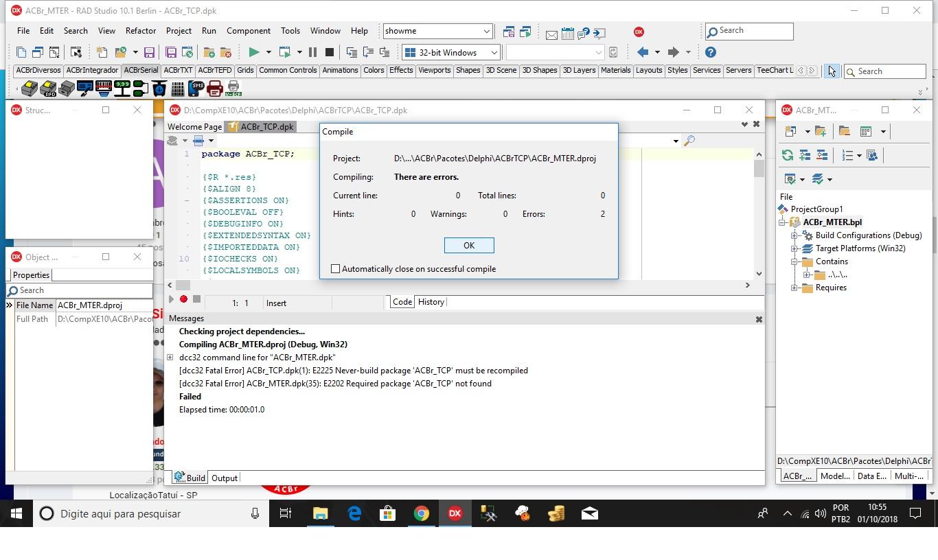Click the blue back navigation arrow
The image size is (938, 560).
tap(643, 52)
